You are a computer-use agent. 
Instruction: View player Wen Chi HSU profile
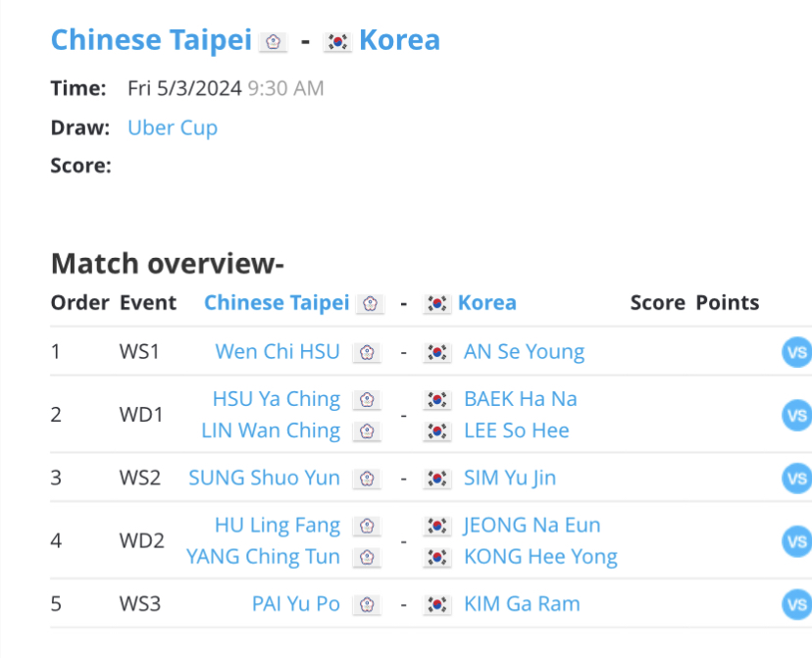tap(278, 352)
